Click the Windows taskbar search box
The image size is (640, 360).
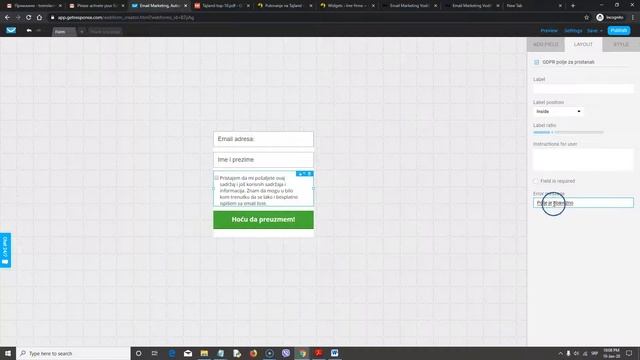pos(73,353)
